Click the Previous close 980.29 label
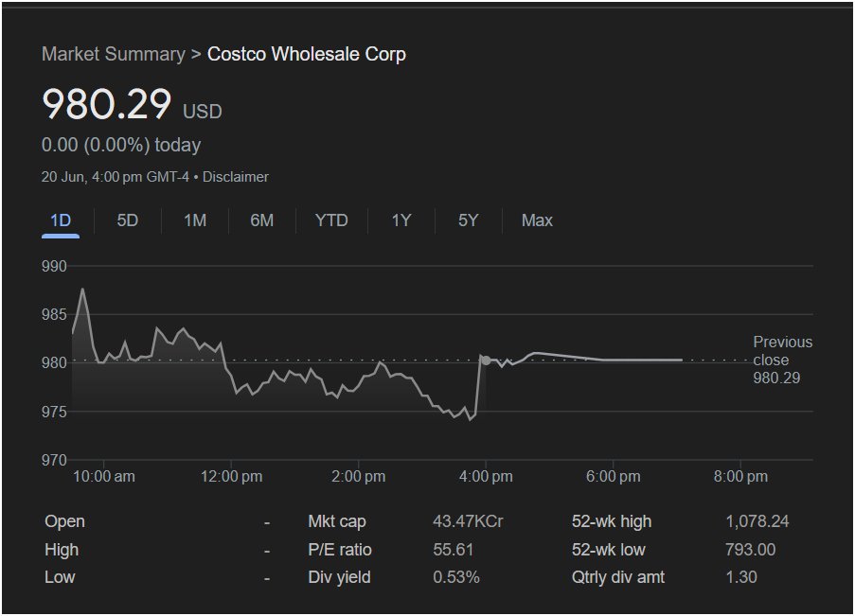 tap(782, 360)
